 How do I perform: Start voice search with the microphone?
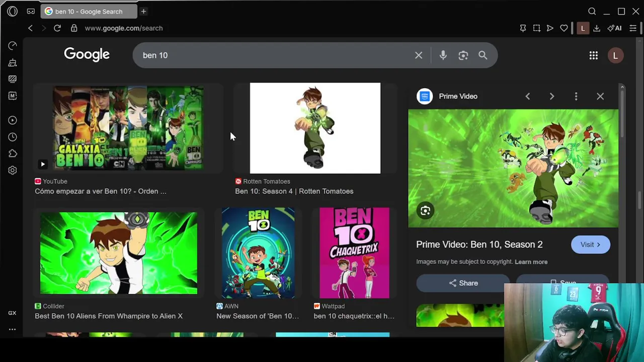(443, 55)
